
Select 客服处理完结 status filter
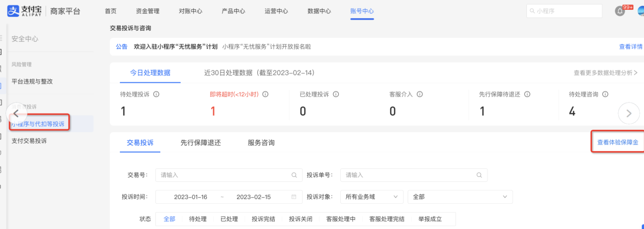(x=387, y=219)
